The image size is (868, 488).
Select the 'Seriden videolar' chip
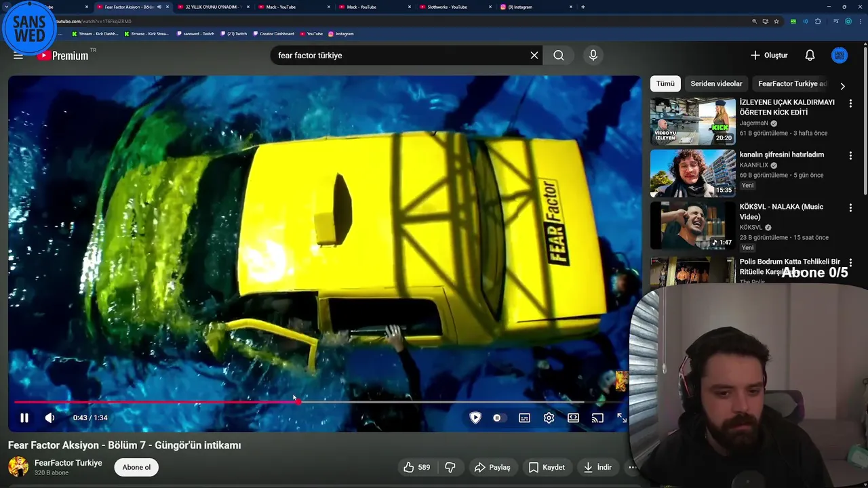pyautogui.click(x=716, y=84)
